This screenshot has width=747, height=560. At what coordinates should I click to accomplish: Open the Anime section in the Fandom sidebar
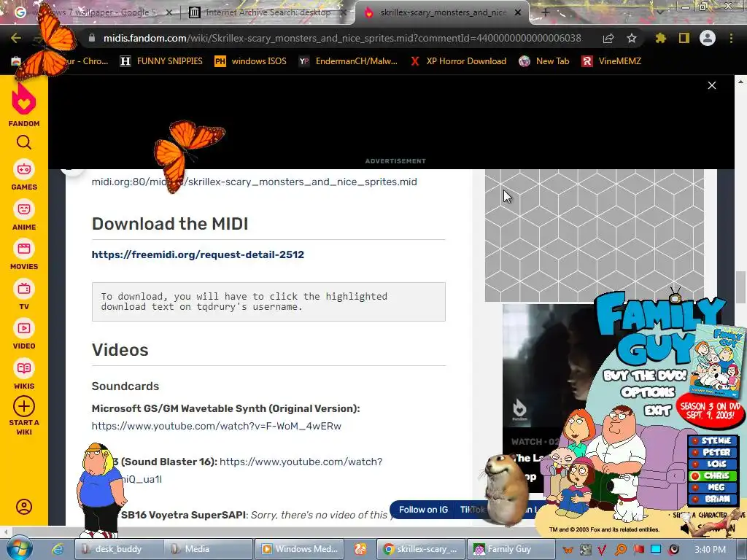pos(24,215)
